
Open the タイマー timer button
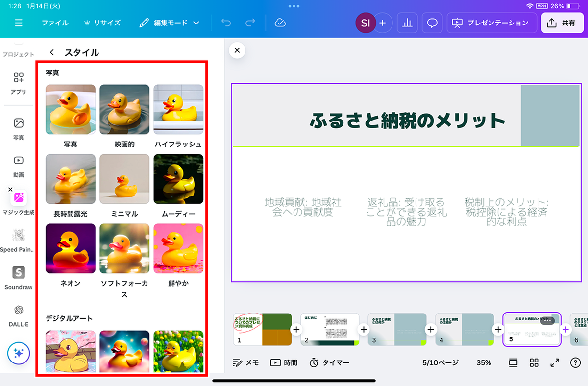[329, 363]
